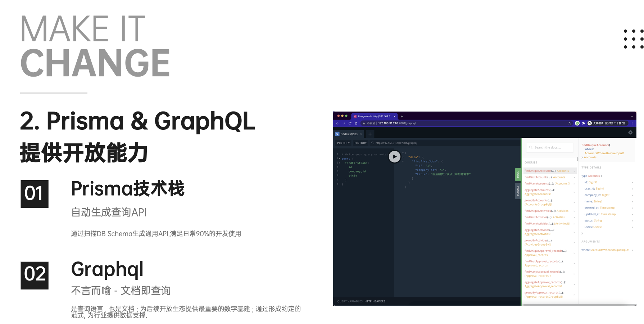Expand the updated_at: Timestamp field

pos(607,214)
